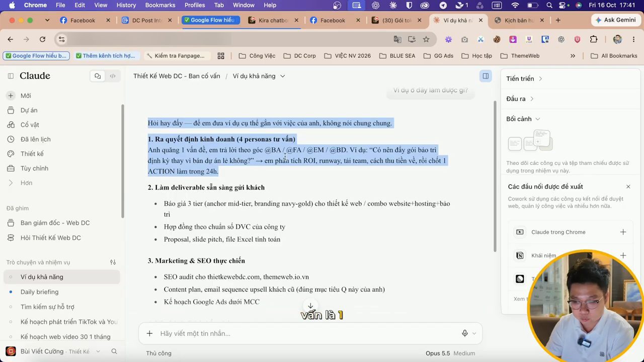Dismiss the suggested connectors card
Viewport: 644px width, 362px height.
click(x=628, y=187)
